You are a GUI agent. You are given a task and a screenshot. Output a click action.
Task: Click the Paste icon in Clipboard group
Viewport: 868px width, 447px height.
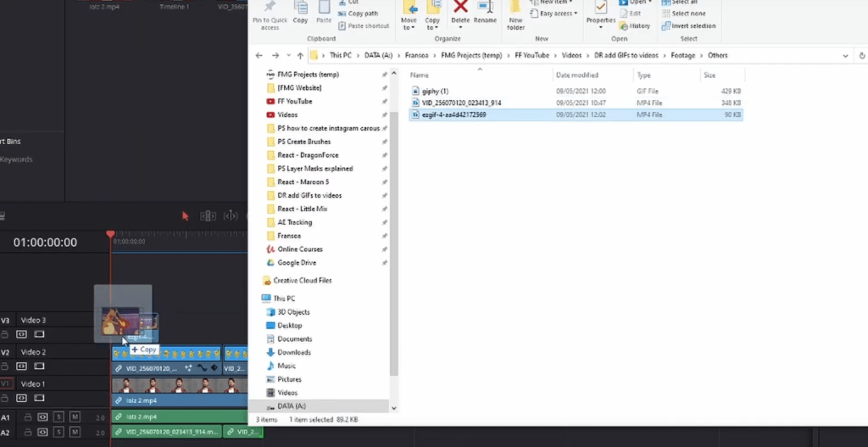324,7
